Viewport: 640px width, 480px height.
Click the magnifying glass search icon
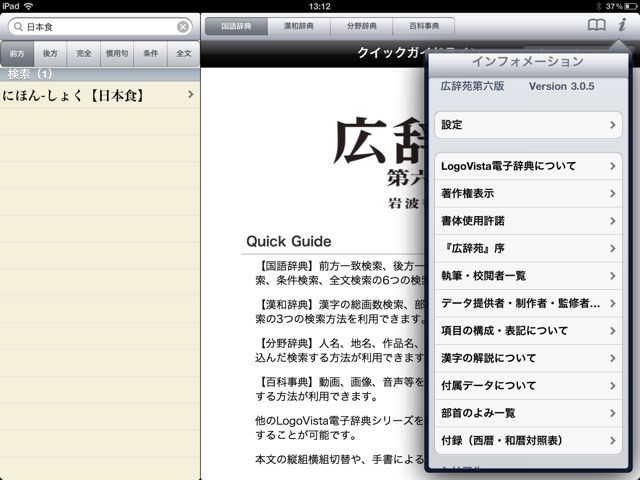18,27
